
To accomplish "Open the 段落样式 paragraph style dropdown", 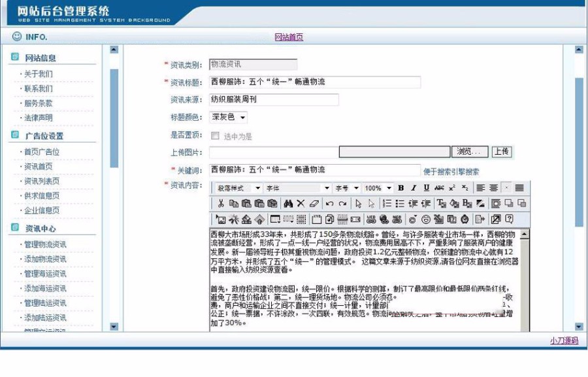I will 238,188.
